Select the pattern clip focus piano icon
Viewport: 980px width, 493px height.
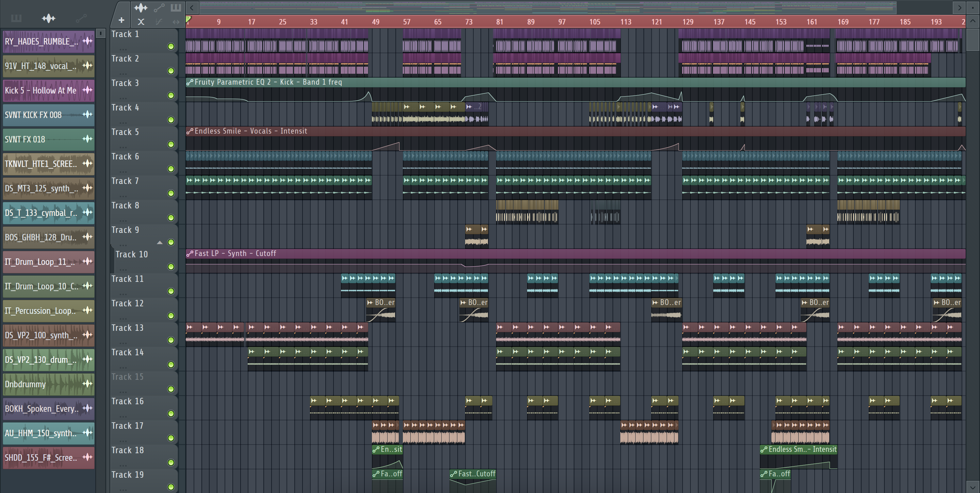[x=176, y=7]
